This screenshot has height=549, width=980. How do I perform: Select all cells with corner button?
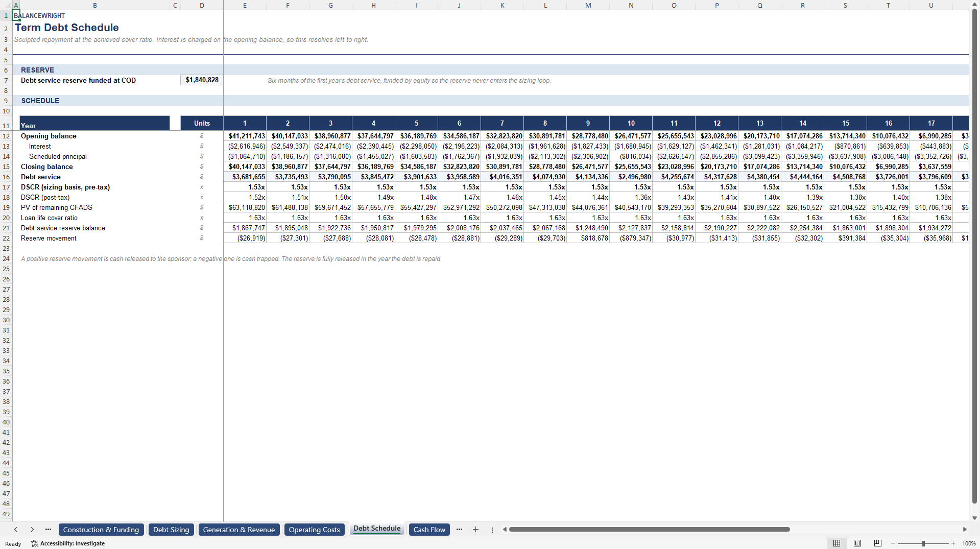click(x=6, y=5)
